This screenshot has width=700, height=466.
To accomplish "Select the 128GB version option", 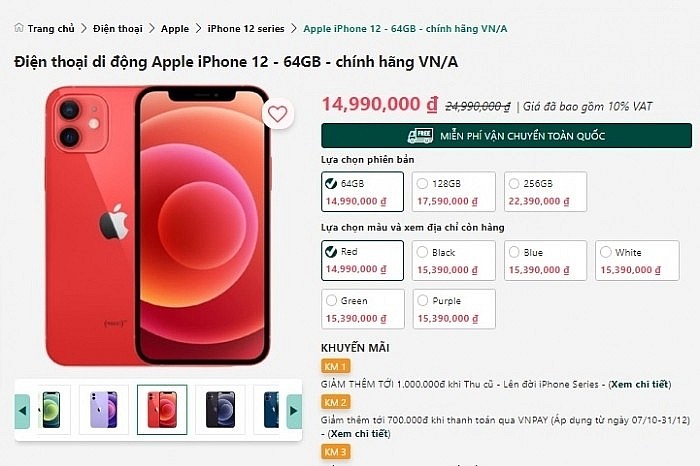I will pyautogui.click(x=454, y=191).
